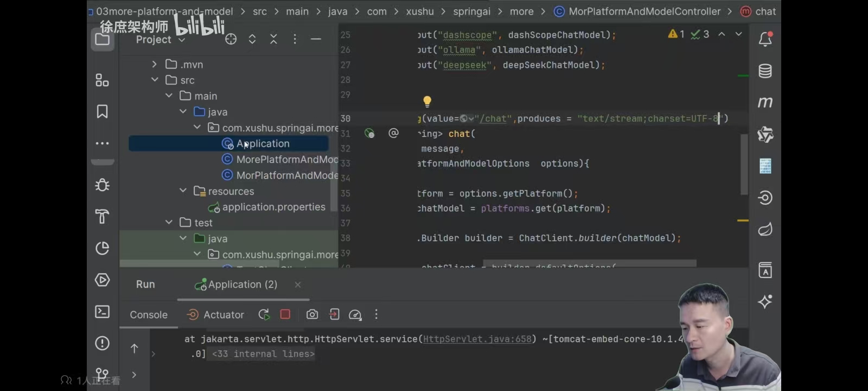This screenshot has width=868, height=391.
Task: Open the Bookmarks sidebar icon
Action: 102,112
